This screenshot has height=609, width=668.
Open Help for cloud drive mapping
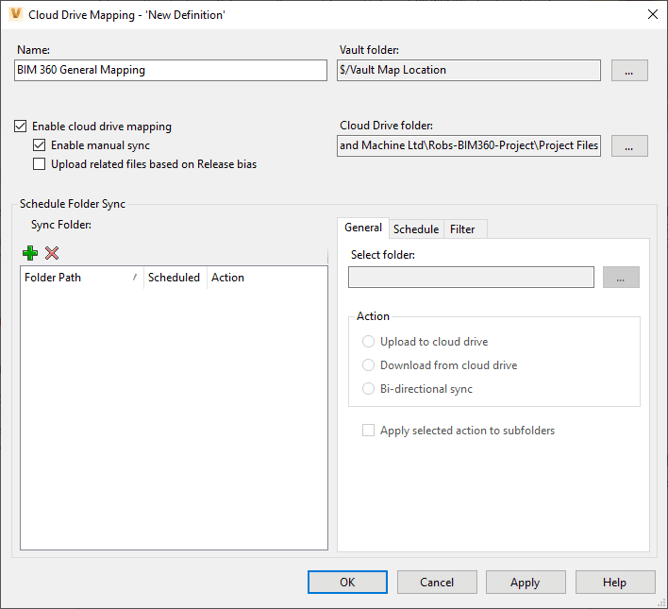(615, 582)
